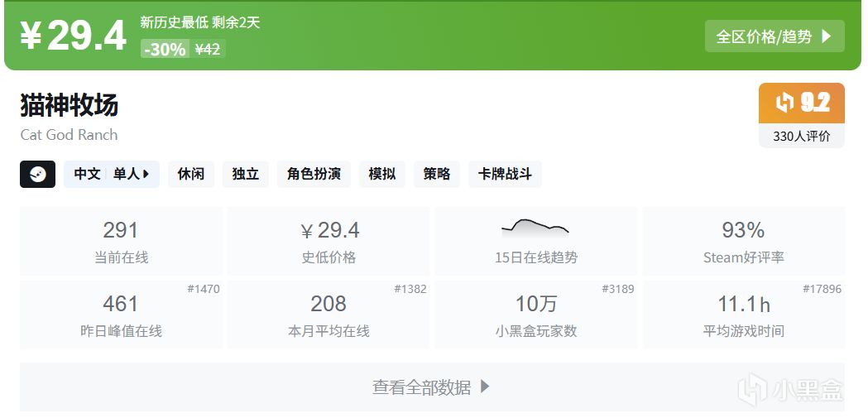Image resolution: width=868 pixels, height=418 pixels.
Task: Click the 15日在线趋势 sparkline chart
Action: coord(536,228)
